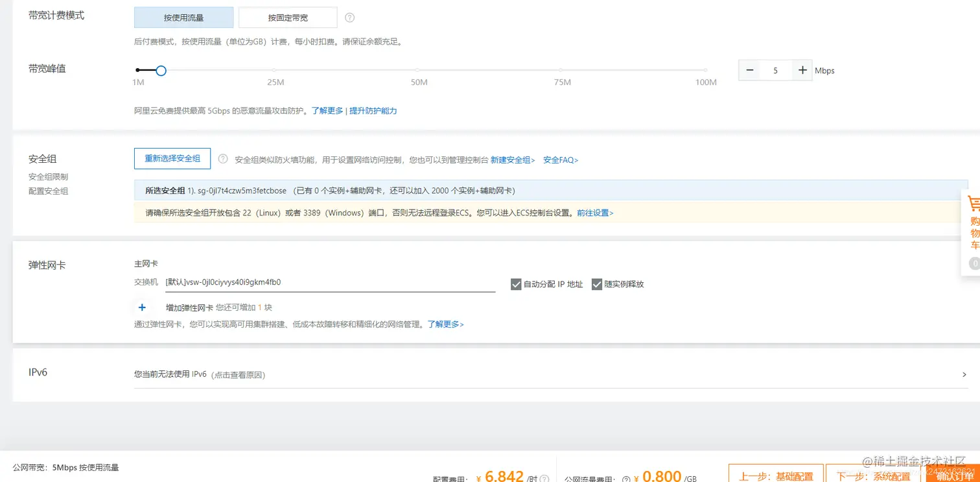Open 新建安全组 link
Image resolution: width=980 pixels, height=482 pixels.
click(x=511, y=160)
